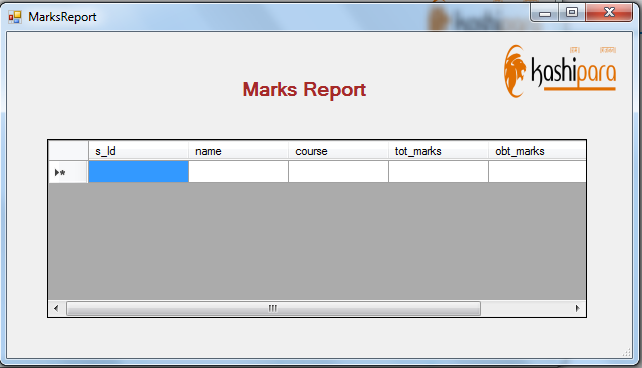This screenshot has width=642, height=368.
Task: Select the obt_marks column header
Action: point(537,151)
